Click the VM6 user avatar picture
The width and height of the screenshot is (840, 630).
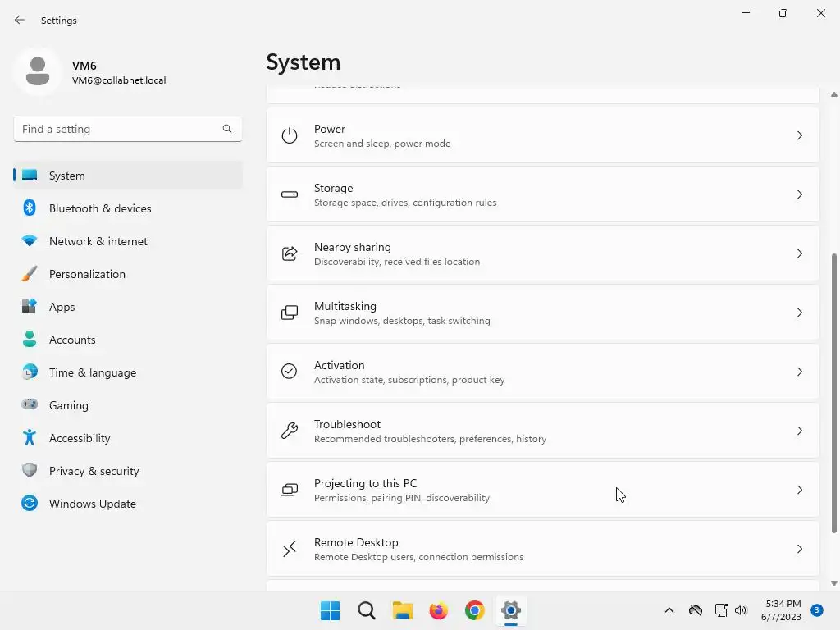38,71
